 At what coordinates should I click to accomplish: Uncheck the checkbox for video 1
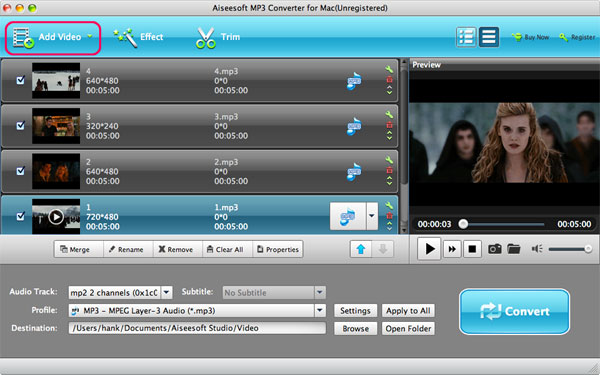point(21,216)
